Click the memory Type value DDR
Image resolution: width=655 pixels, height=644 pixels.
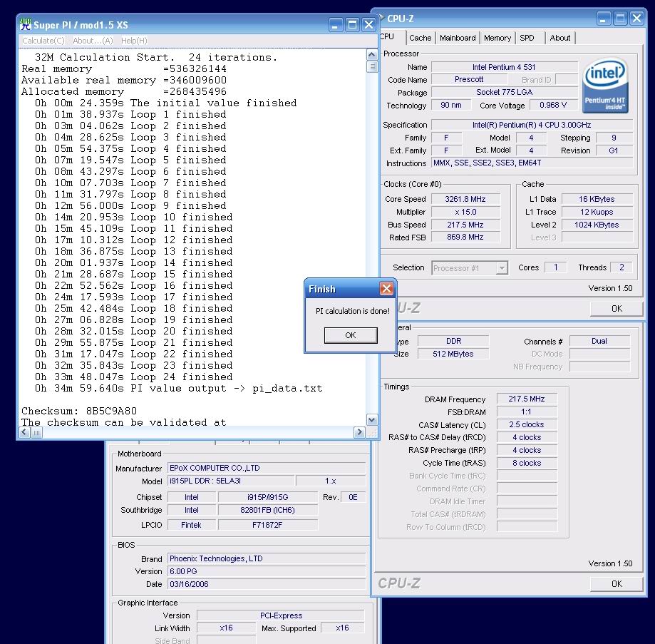[453, 341]
